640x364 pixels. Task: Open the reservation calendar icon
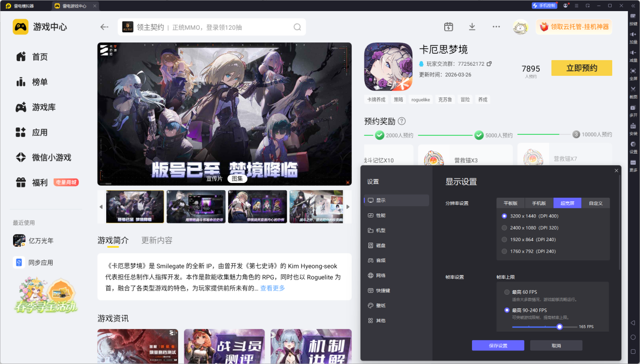point(448,27)
